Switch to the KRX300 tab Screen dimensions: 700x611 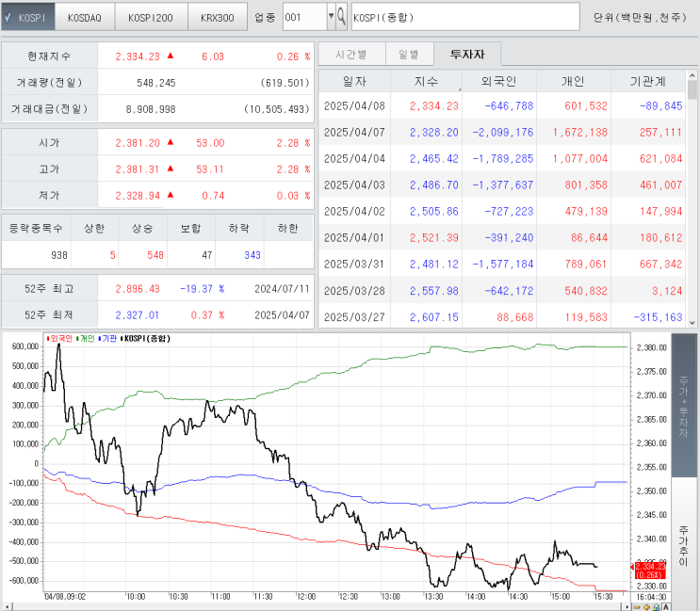point(218,17)
